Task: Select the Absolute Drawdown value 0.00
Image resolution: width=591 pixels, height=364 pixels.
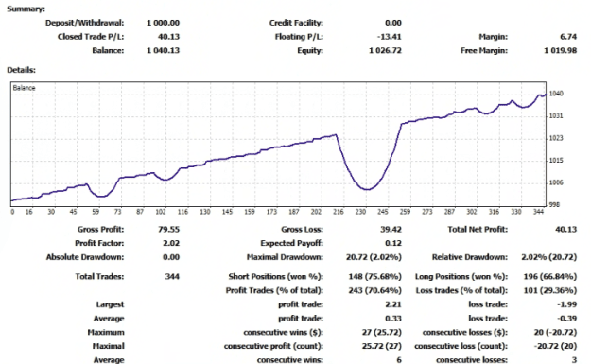Action: (x=171, y=257)
